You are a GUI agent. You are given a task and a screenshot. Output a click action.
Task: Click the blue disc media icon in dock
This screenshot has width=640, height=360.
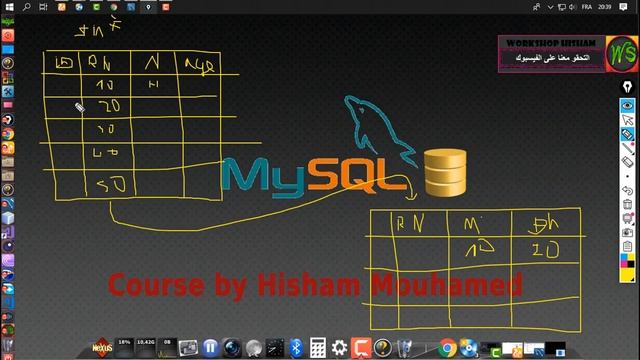[469, 348]
